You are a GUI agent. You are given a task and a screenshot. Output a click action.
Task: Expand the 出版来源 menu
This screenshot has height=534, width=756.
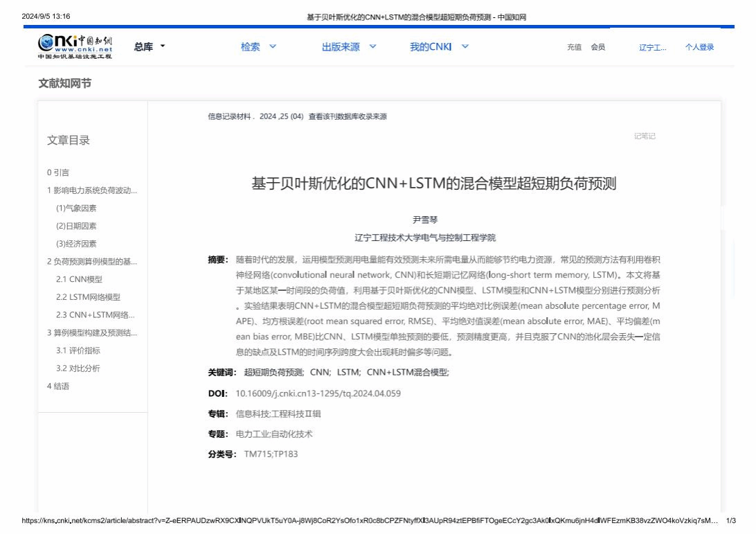pyautogui.click(x=349, y=47)
